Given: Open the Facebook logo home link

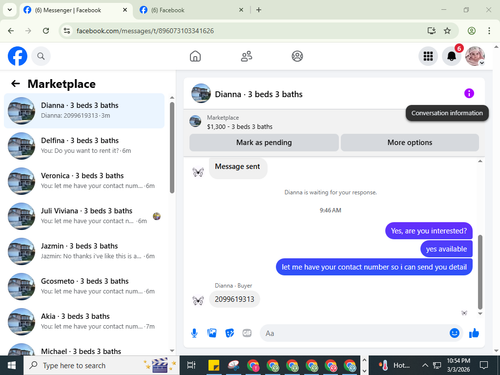Looking at the screenshot, I should click(x=17, y=56).
